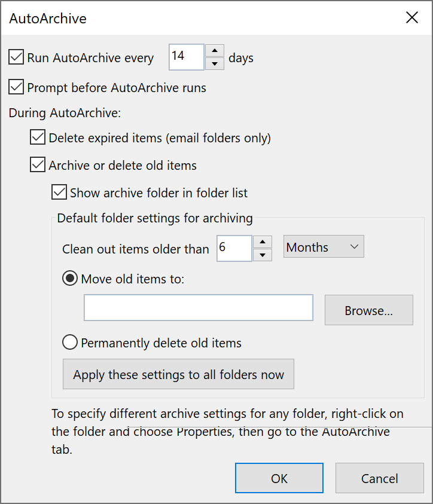Viewport: 433px width, 504px height.
Task: Click the days interval number field
Action: (187, 57)
